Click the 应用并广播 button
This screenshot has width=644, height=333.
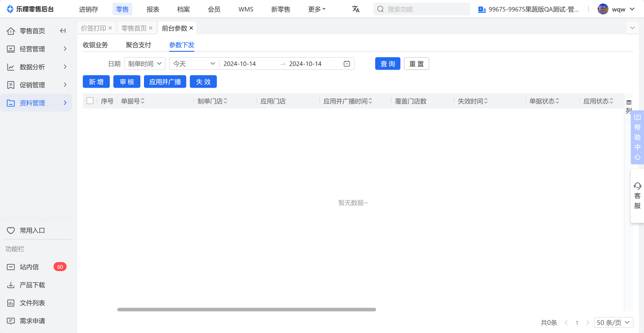tap(165, 82)
